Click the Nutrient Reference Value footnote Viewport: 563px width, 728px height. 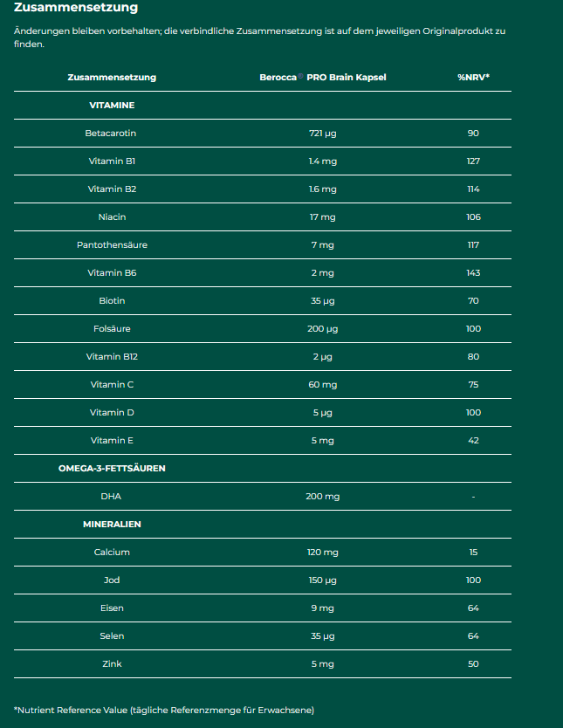click(164, 710)
